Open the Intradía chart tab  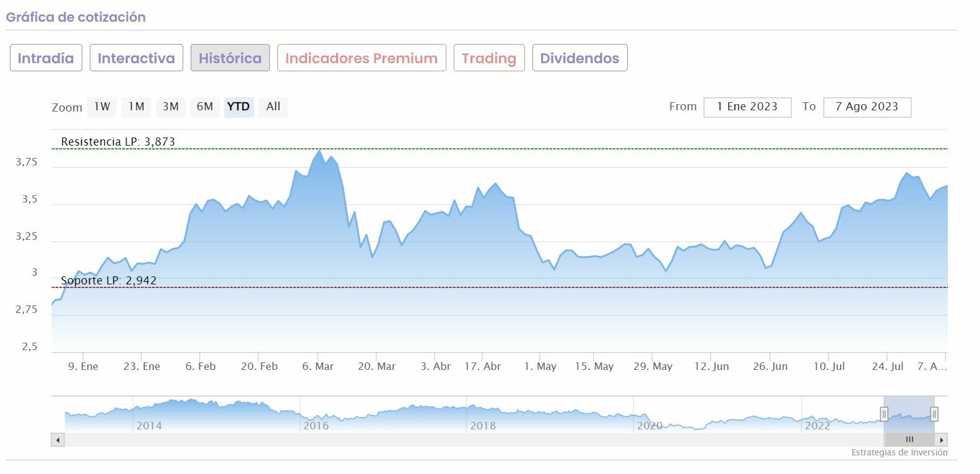(x=46, y=58)
